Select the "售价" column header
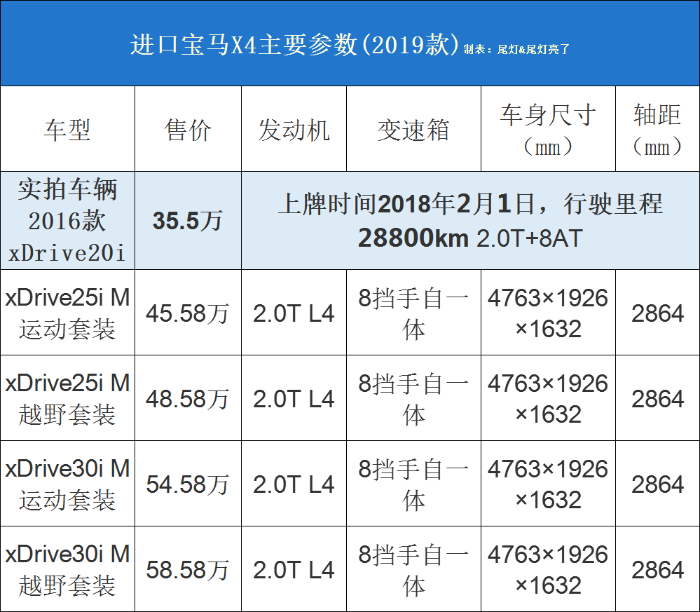Screen dimensions: 700x612 coord(188,130)
